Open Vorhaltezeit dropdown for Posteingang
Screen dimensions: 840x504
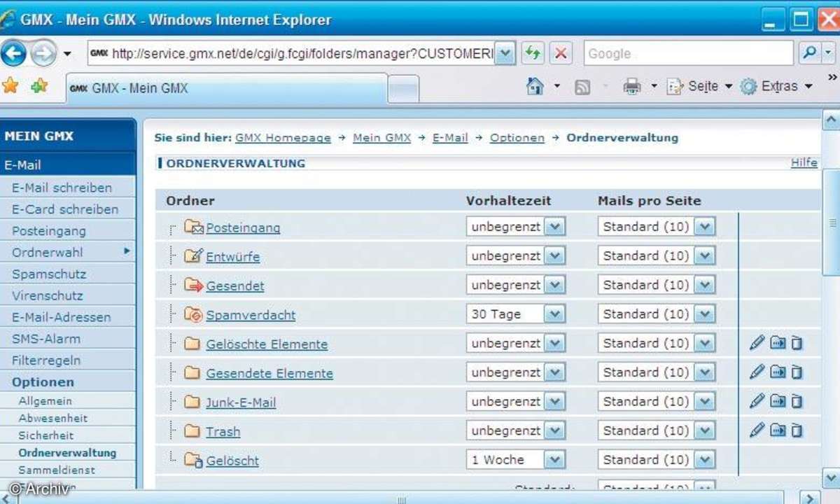(x=554, y=227)
